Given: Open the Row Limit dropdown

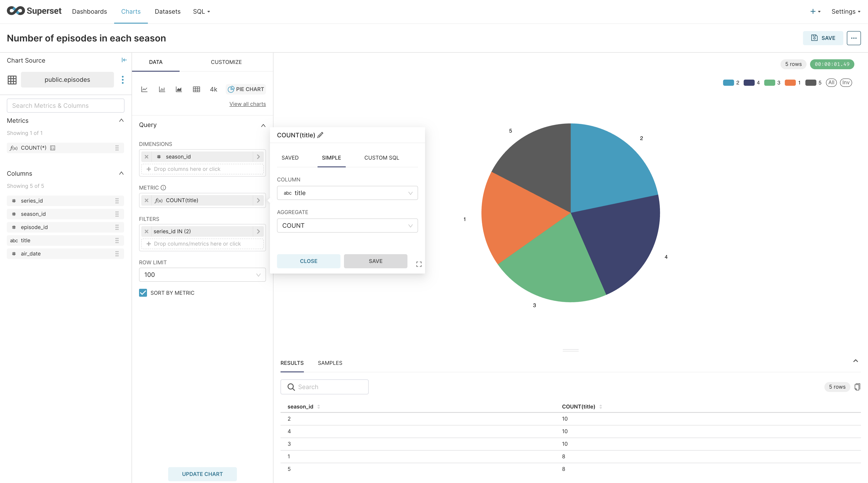Looking at the screenshot, I should point(202,275).
